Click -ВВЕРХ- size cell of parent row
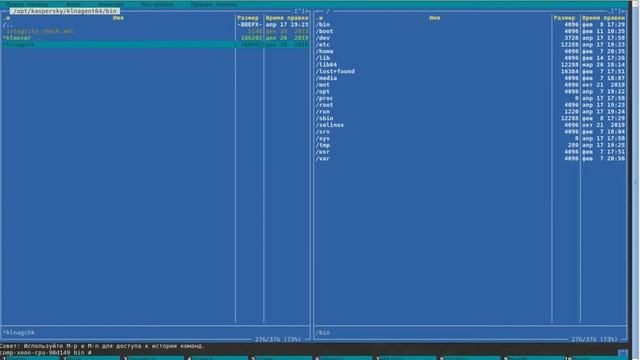 (249, 25)
